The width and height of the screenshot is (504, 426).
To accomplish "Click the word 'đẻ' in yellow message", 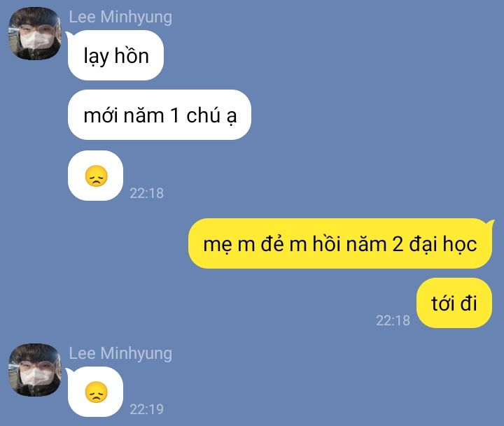I will 272,243.
